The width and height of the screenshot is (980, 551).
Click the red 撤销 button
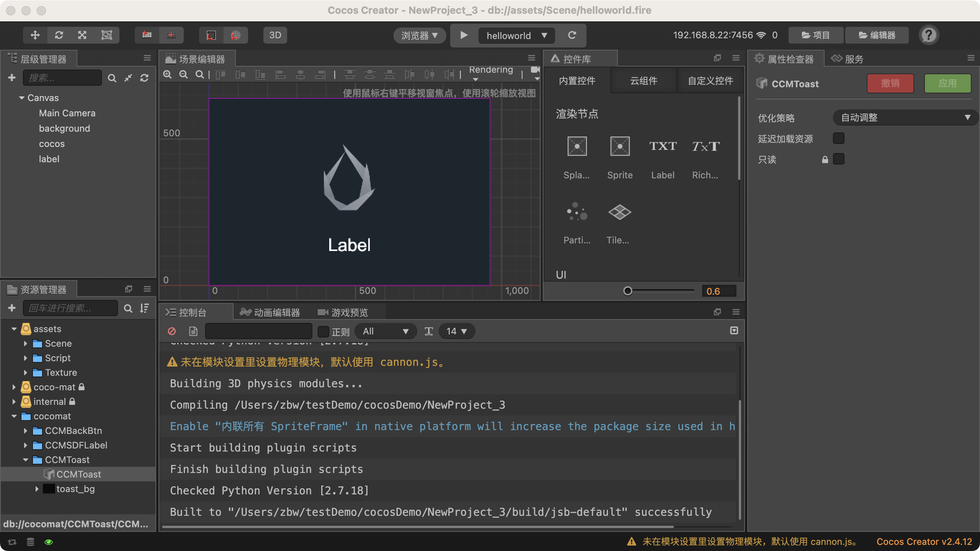click(890, 83)
